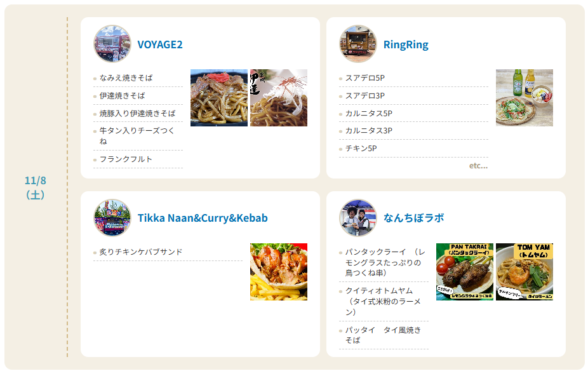This screenshot has height=371, width=588.
Task: Open the VOYAGE2 vendor link
Action: click(160, 44)
